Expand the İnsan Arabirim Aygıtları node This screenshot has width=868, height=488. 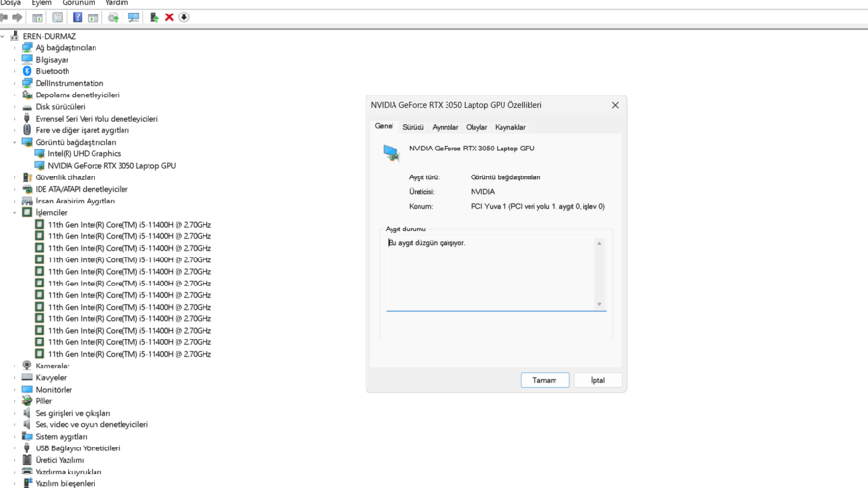coord(14,201)
